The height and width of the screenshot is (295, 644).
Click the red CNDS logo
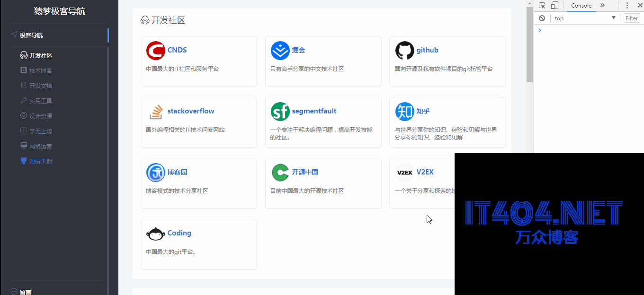[x=155, y=51]
